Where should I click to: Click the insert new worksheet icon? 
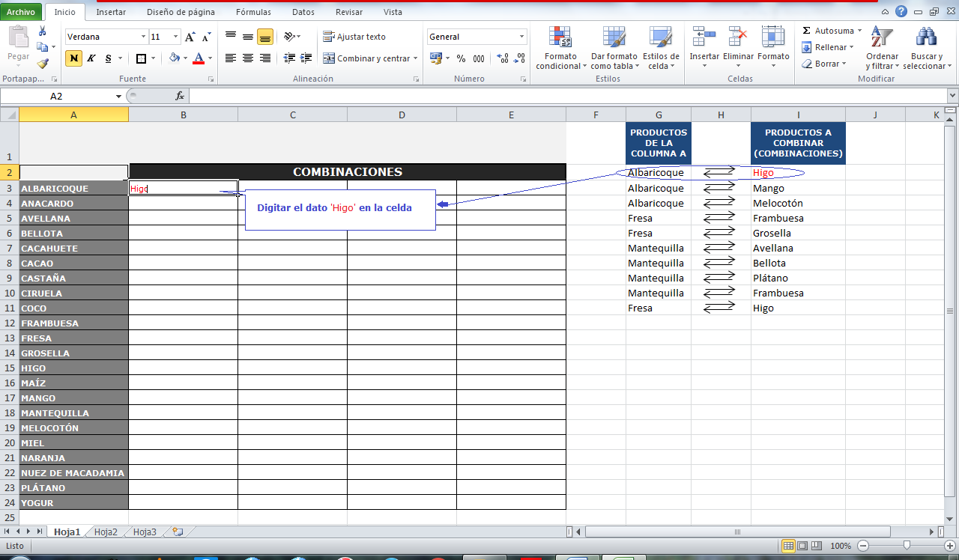click(x=178, y=532)
